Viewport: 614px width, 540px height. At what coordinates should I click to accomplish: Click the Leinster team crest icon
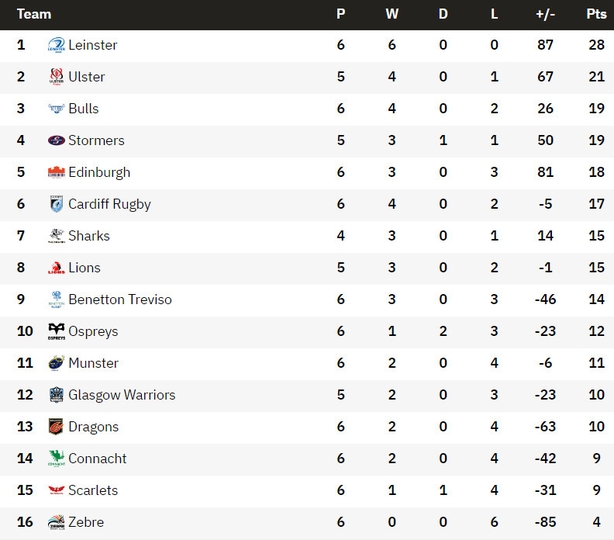point(56,45)
